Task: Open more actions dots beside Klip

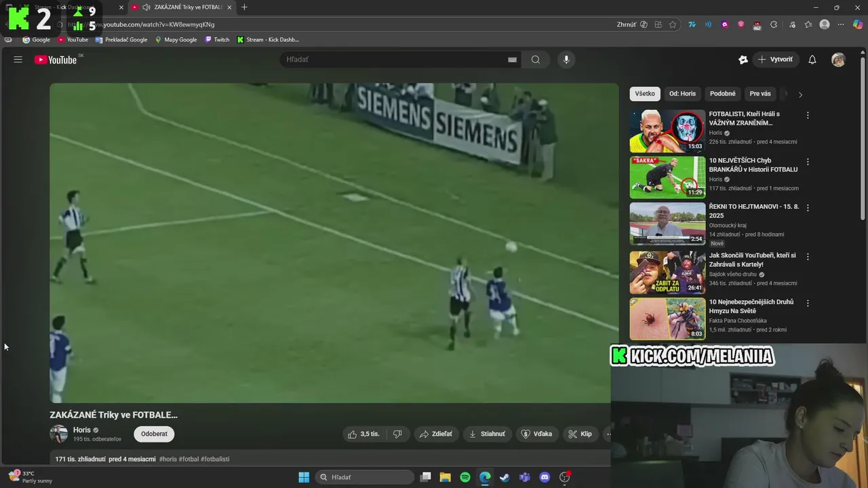Action: tap(608, 434)
